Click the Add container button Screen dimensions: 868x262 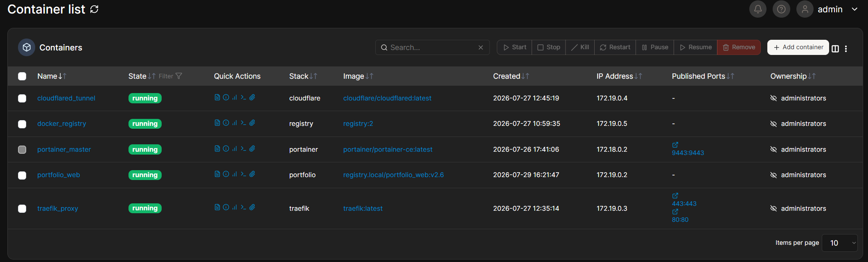click(798, 47)
